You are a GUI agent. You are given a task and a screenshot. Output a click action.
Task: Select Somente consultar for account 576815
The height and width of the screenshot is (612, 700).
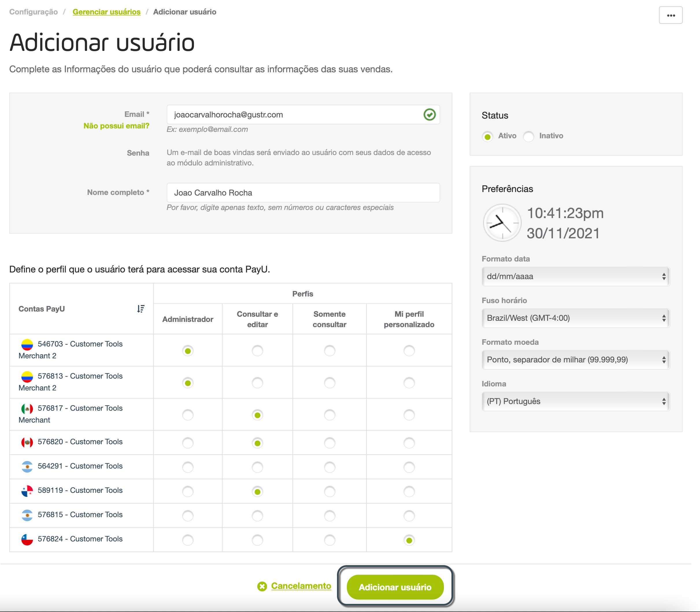pyautogui.click(x=329, y=516)
